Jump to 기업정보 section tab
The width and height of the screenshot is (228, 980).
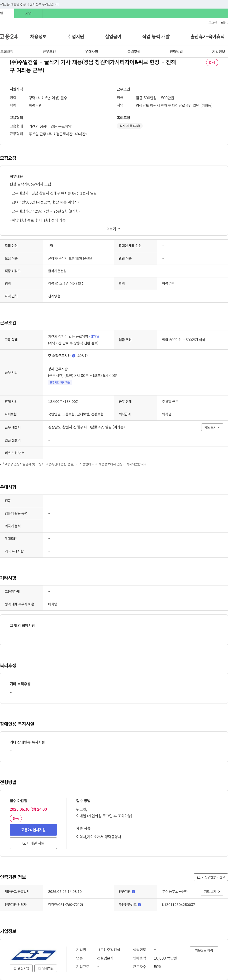(x=218, y=52)
